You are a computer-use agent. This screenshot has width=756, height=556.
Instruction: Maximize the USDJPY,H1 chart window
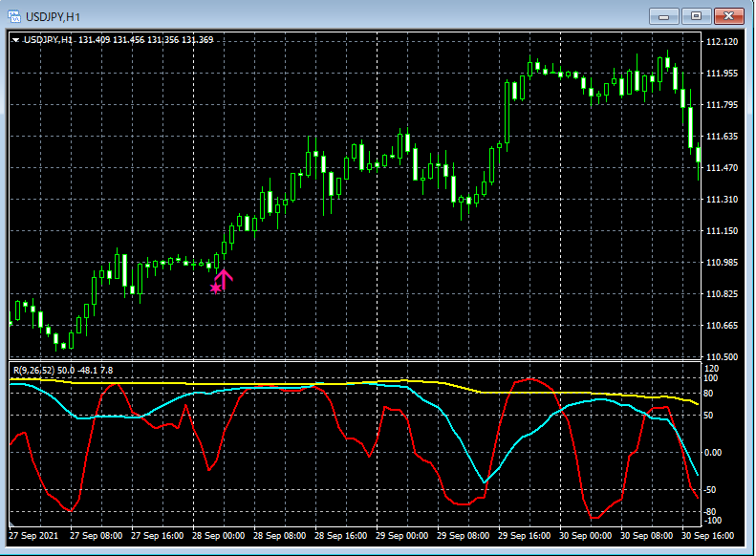point(697,16)
